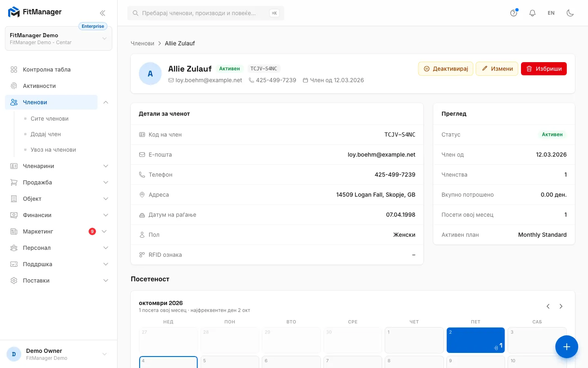The height and width of the screenshot is (368, 588).
Task: Switch language using the EN button
Action: (551, 13)
